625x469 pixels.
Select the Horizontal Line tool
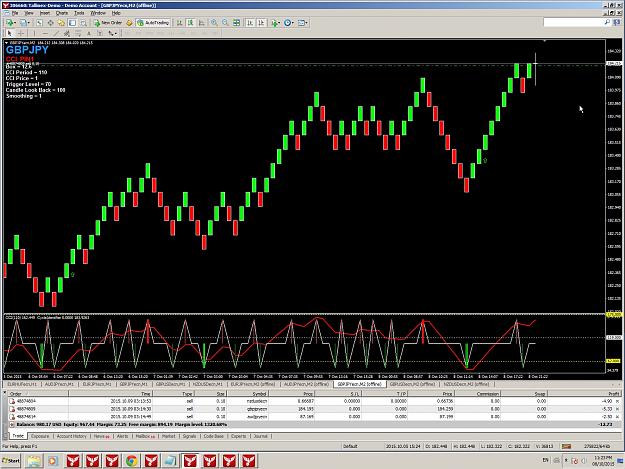pyautogui.click(x=45, y=33)
